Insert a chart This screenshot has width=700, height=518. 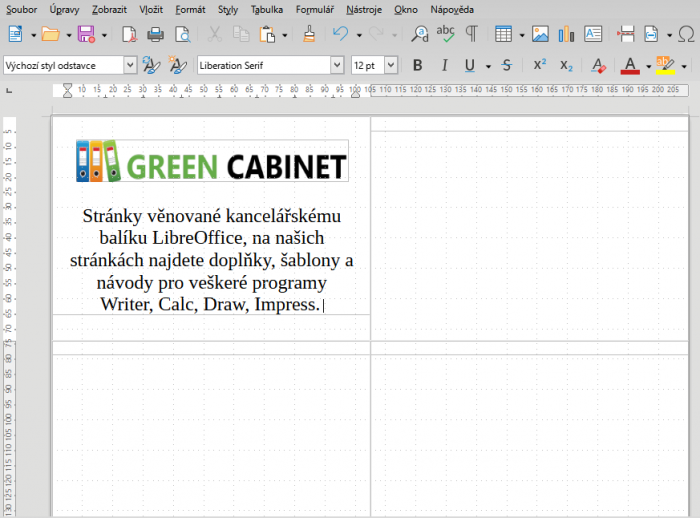pyautogui.click(x=566, y=34)
